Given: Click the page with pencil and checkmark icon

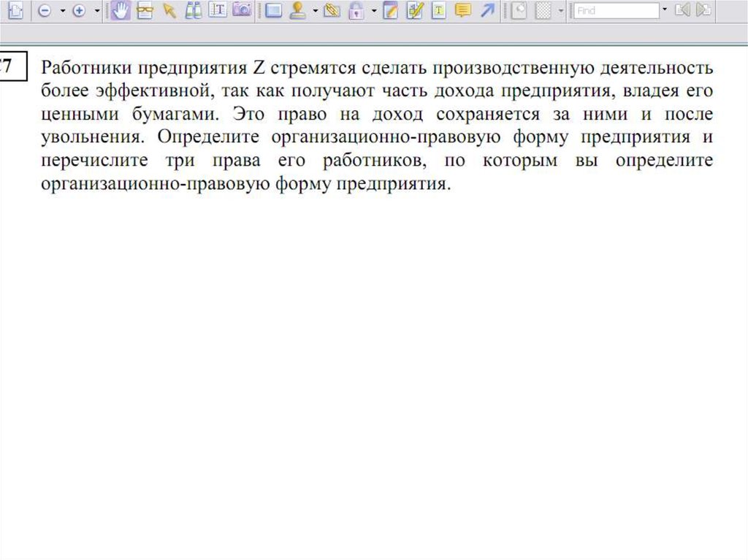Looking at the screenshot, I should click(x=415, y=10).
